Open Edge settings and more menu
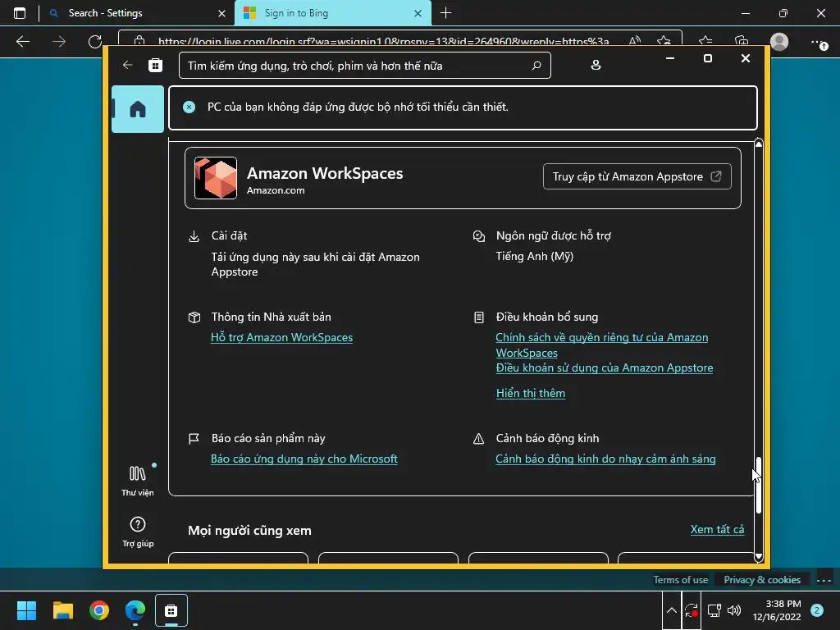This screenshot has width=840, height=630. click(819, 43)
